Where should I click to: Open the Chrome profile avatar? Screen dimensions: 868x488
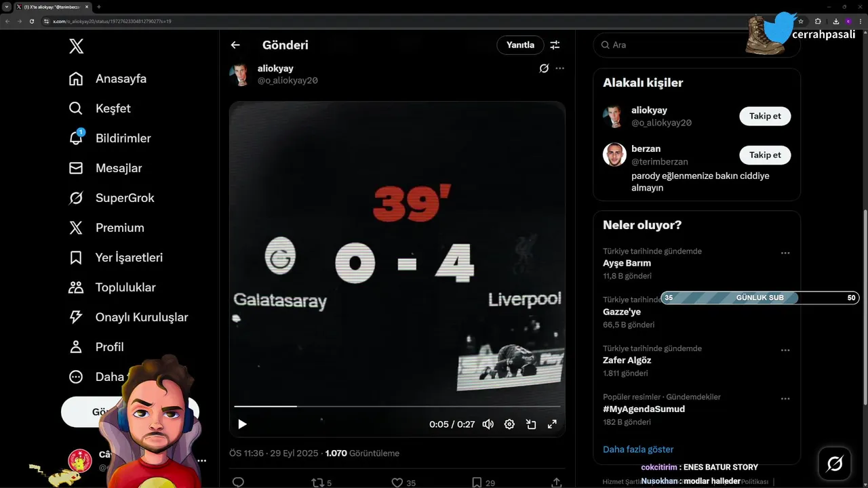848,21
